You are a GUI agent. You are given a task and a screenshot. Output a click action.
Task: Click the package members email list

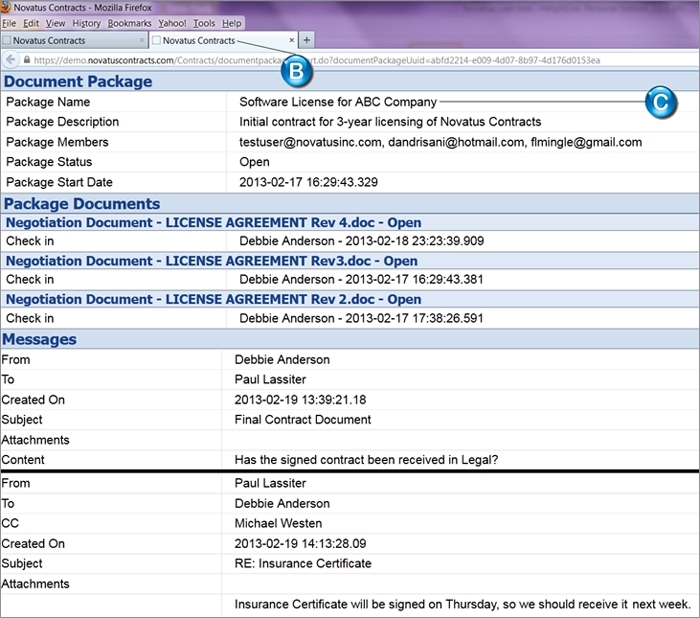click(x=441, y=142)
